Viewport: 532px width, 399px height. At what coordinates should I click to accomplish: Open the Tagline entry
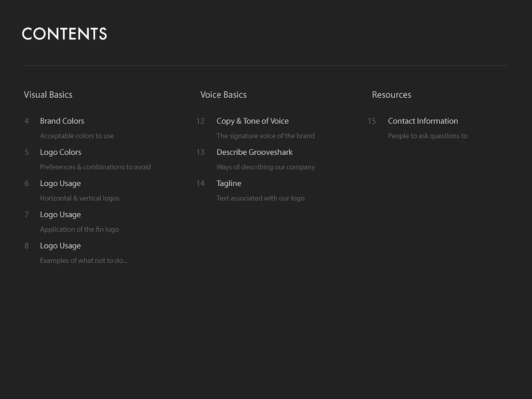pos(229,183)
